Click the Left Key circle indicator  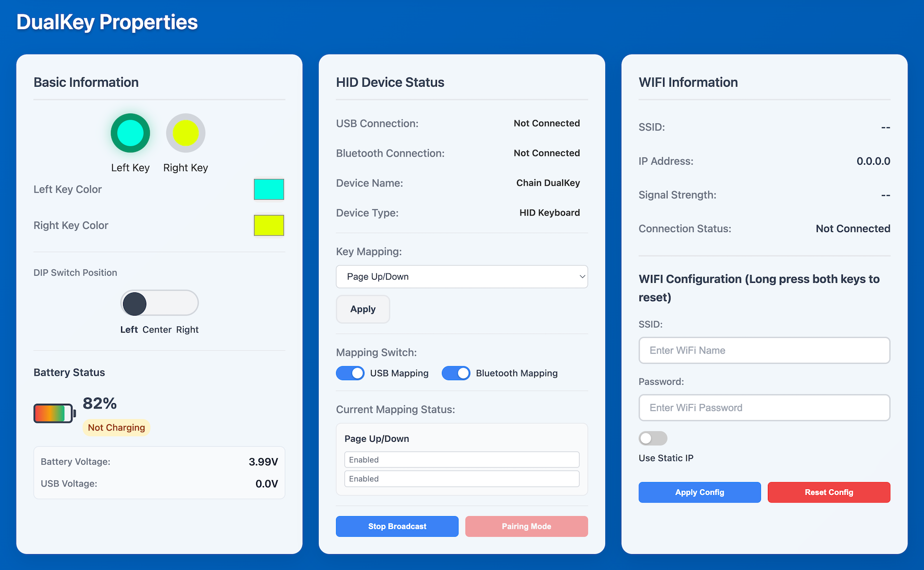130,133
